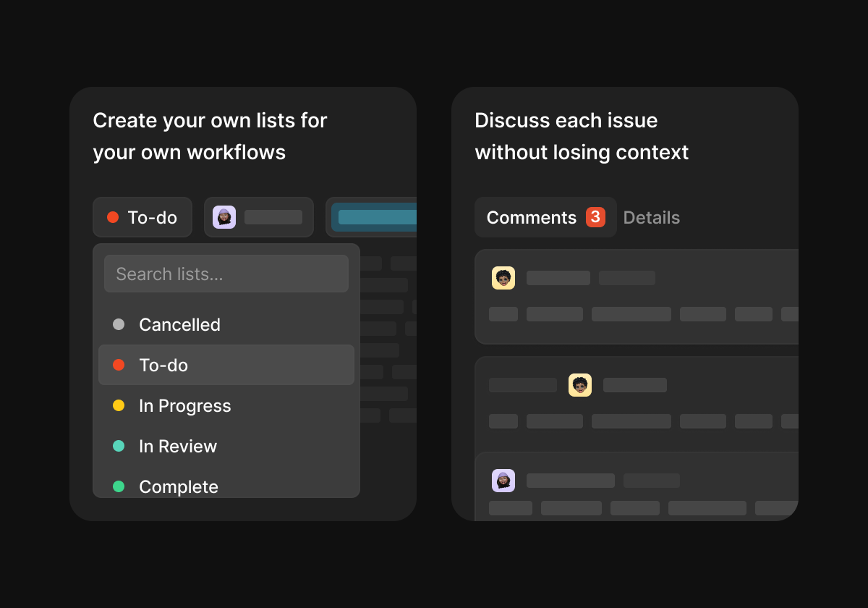Click the teal In Review status dot
This screenshot has width=868, height=608.
[119, 447]
